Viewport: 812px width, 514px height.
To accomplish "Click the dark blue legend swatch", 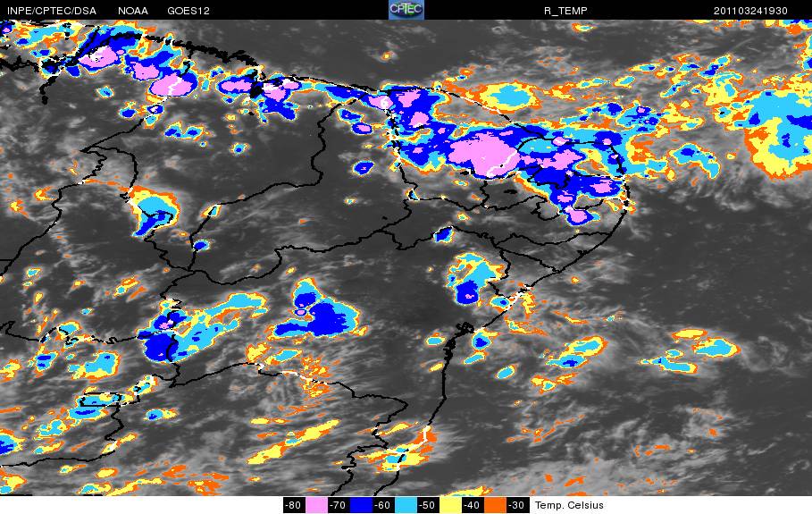I will (x=361, y=505).
